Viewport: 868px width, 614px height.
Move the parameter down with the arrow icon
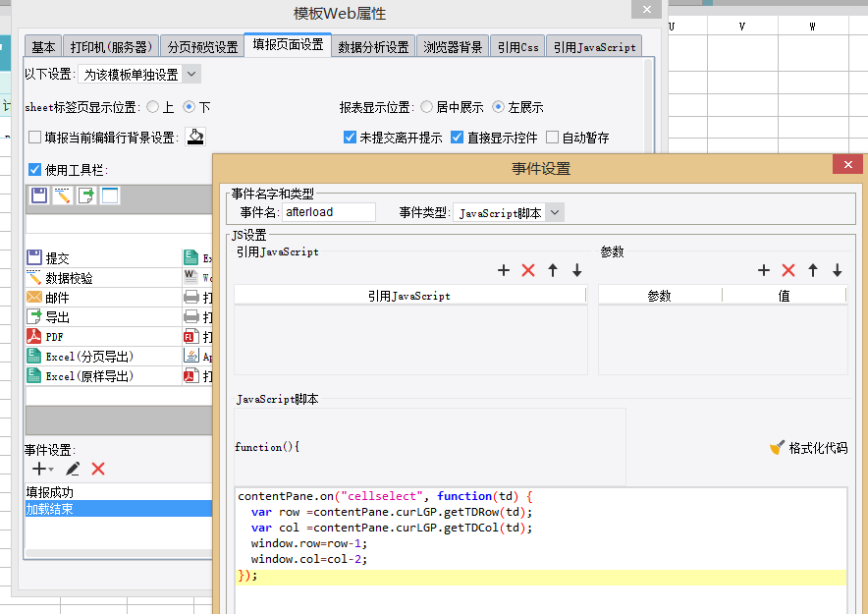pyautogui.click(x=837, y=270)
